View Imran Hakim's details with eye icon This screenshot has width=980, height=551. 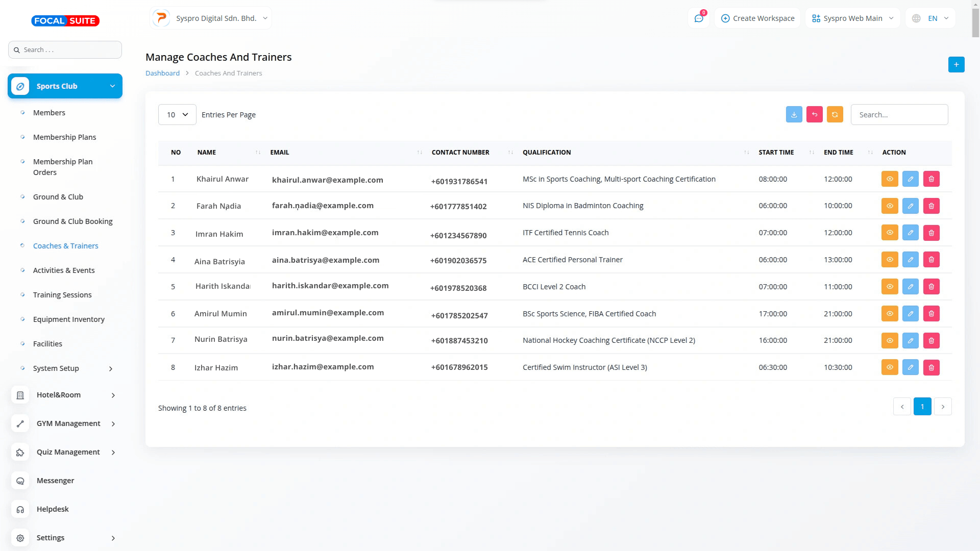(x=889, y=233)
